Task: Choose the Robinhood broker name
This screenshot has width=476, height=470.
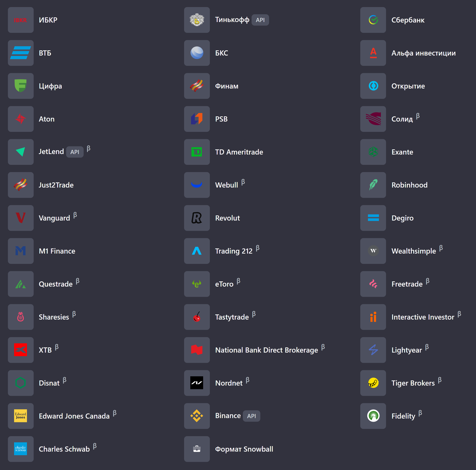Action: pos(409,185)
